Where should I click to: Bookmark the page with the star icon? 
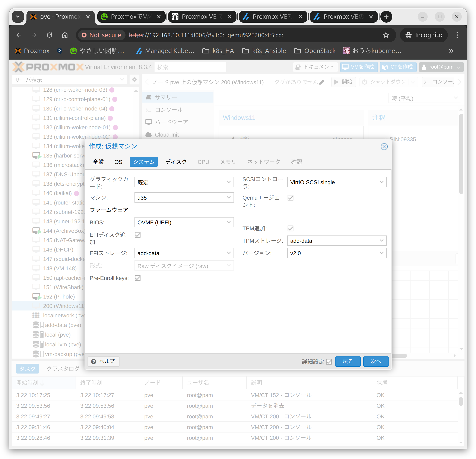(x=386, y=35)
